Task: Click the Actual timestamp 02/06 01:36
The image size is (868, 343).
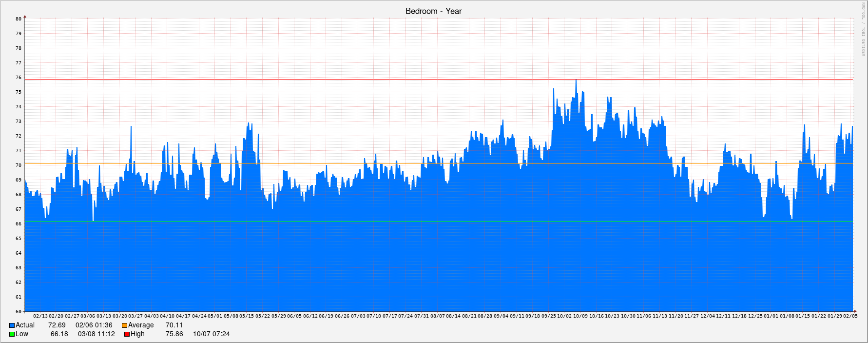Action: tap(94, 325)
